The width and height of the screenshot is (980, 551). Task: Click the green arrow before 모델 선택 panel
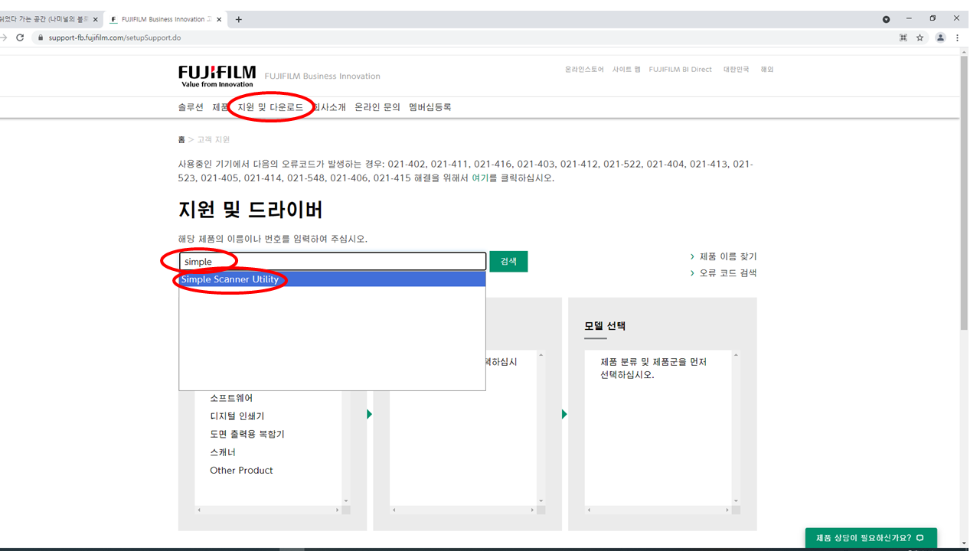(564, 414)
